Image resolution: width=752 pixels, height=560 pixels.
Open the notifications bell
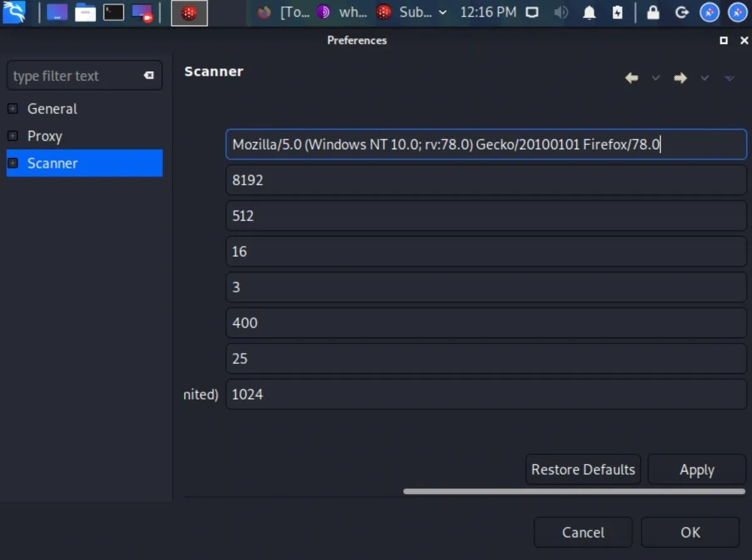point(589,13)
